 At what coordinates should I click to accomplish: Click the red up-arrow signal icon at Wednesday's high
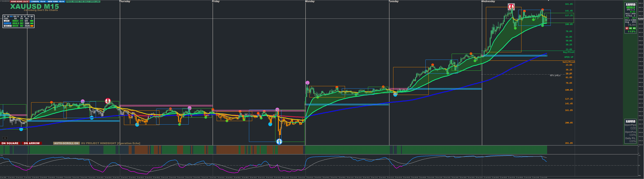click(x=511, y=7)
